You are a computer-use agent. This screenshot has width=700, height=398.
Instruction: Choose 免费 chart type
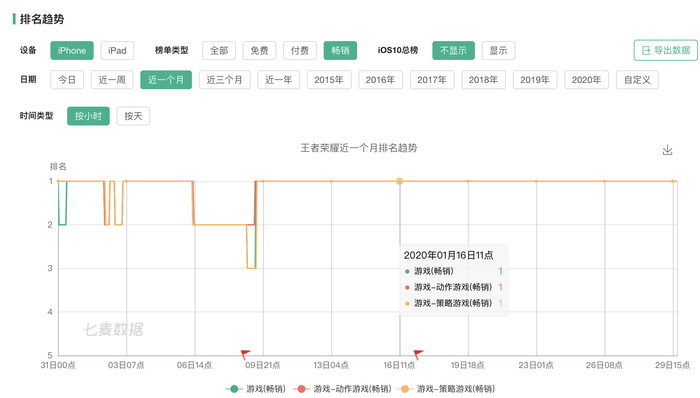click(259, 50)
